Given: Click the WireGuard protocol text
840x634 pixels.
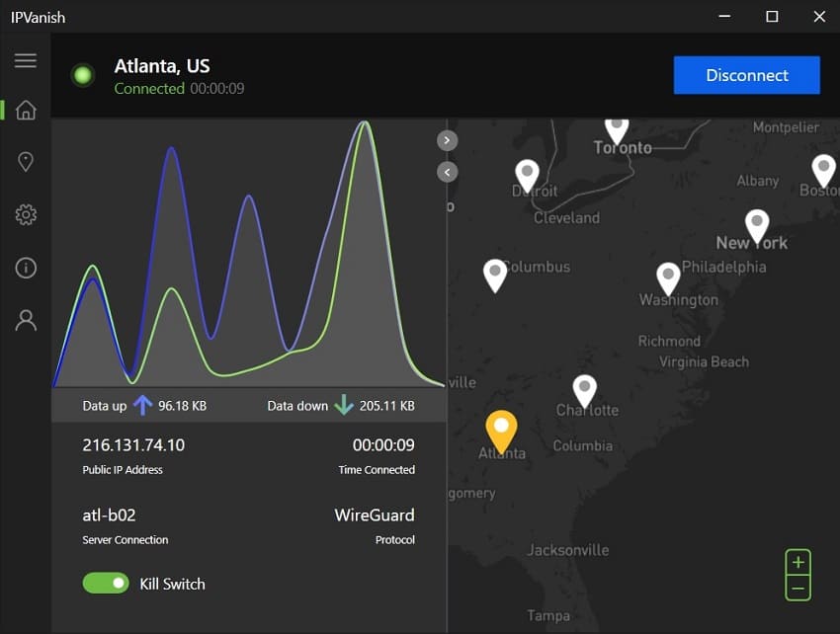Looking at the screenshot, I should click(x=375, y=515).
